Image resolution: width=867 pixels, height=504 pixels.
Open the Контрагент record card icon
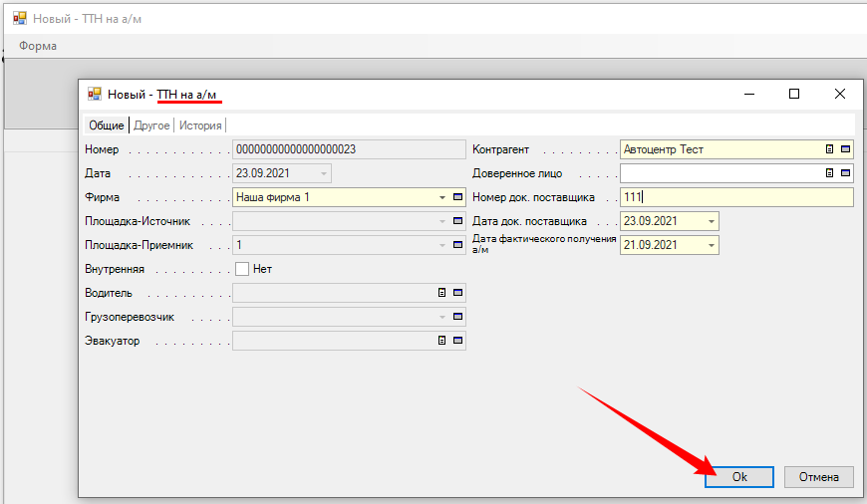pos(846,149)
